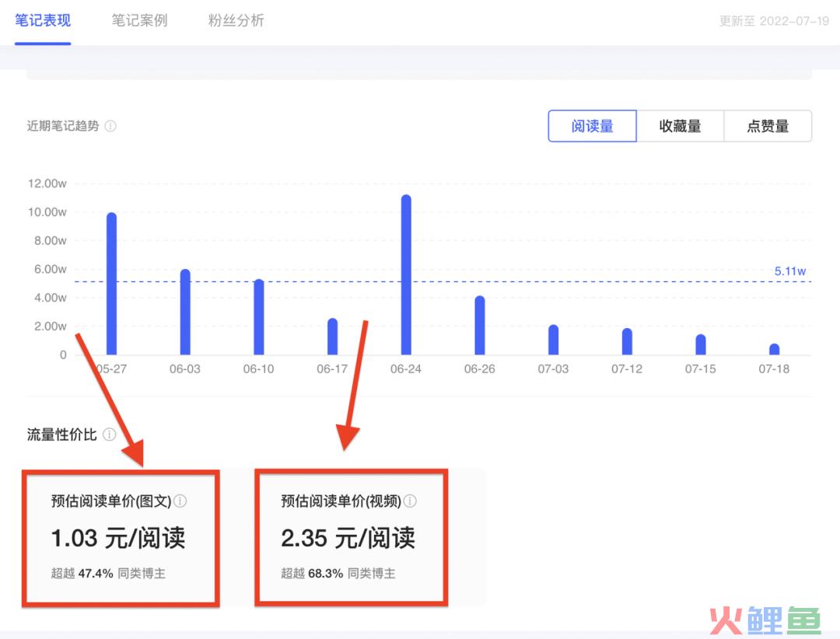Click the 2.35 元/阅读 value
The width and height of the screenshot is (840, 639).
pos(348,538)
